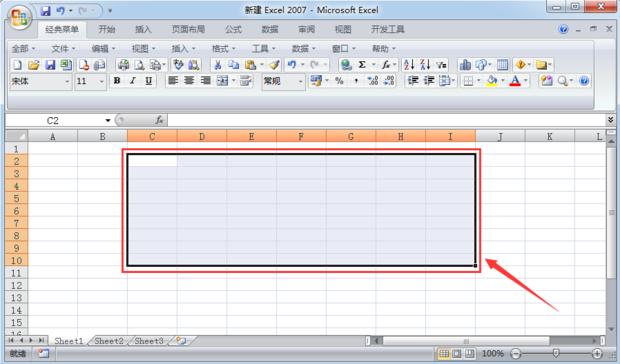620x364 pixels.
Task: Open the 格式 classic menu
Action: pos(223,49)
